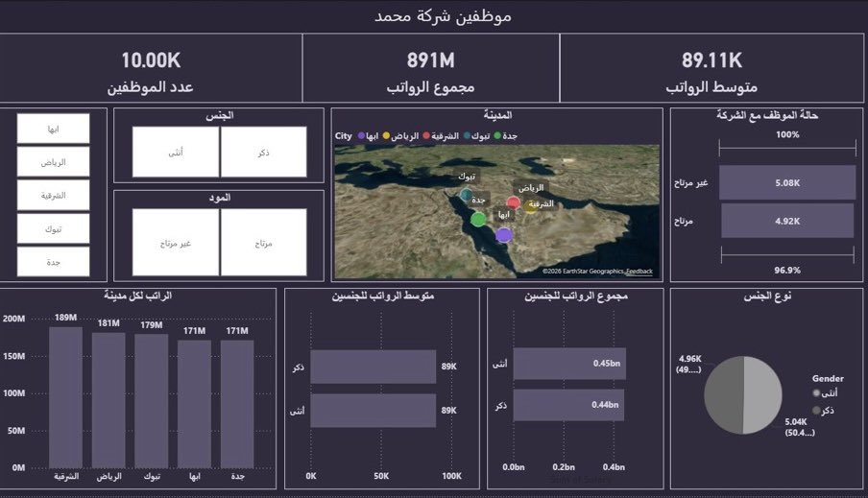Select the teal bubble on the map

tap(466, 195)
